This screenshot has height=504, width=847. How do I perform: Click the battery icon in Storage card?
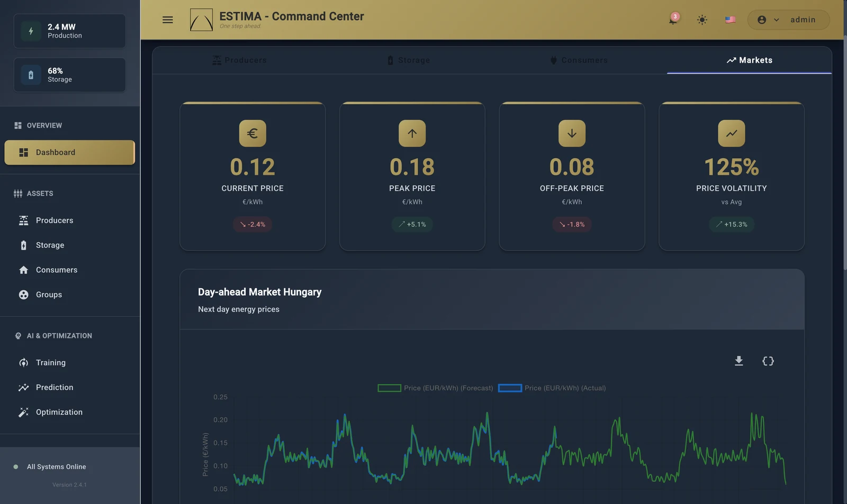[31, 75]
